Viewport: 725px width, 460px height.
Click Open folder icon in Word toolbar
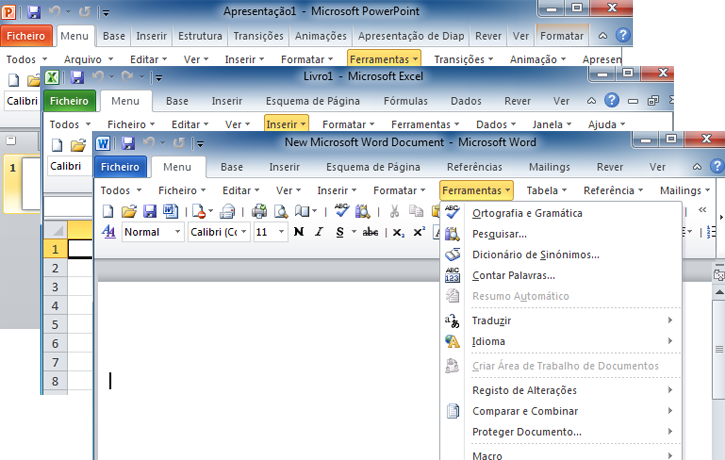pos(129,212)
